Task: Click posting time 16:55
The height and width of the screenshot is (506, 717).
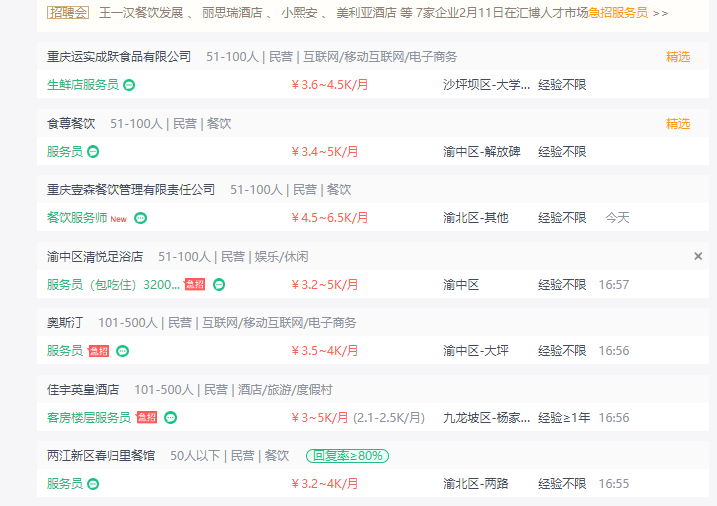Action: click(x=614, y=484)
